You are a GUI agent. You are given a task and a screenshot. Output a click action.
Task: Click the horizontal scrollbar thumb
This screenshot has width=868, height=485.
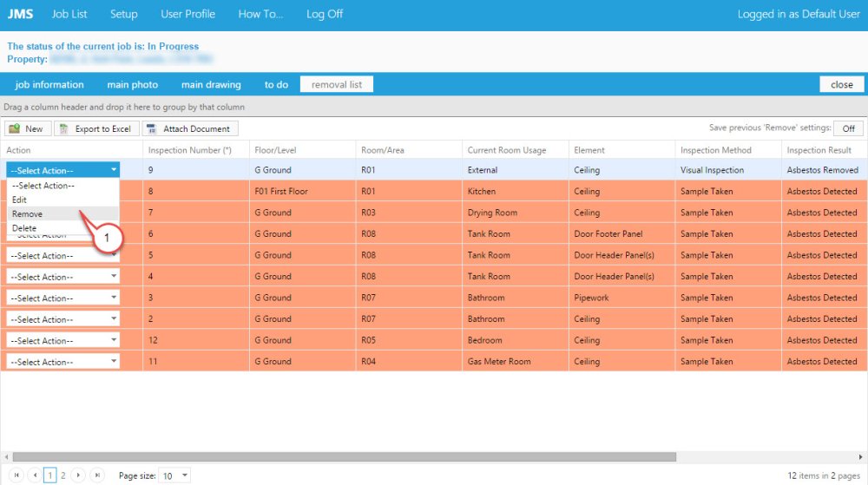pyautogui.click(x=345, y=456)
